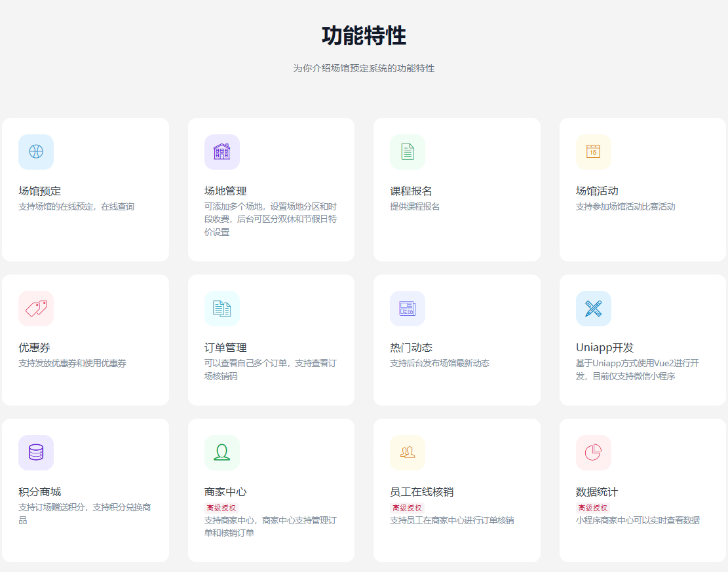This screenshot has width=728, height=572.
Task: Click the database coin icon for 积分商城
Action: tap(36, 452)
